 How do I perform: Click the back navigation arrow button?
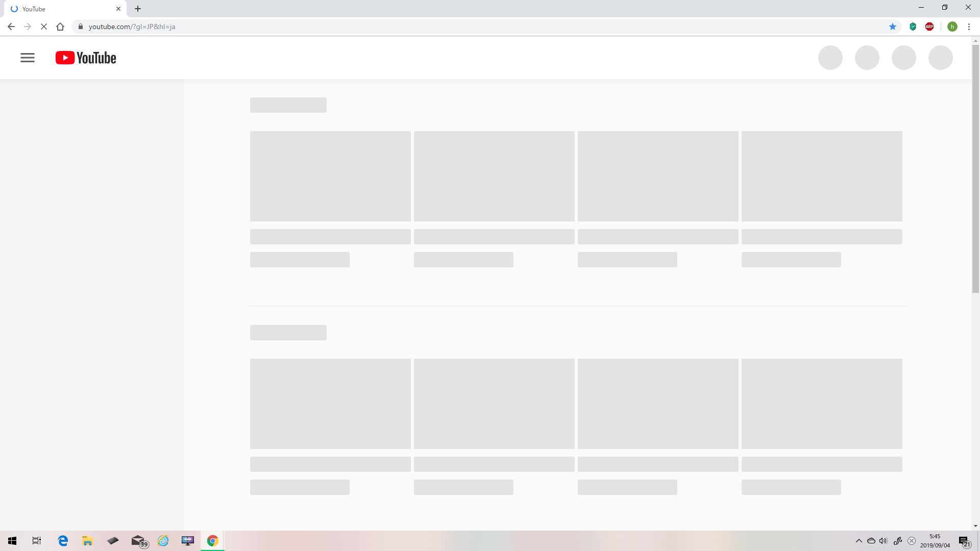10,26
